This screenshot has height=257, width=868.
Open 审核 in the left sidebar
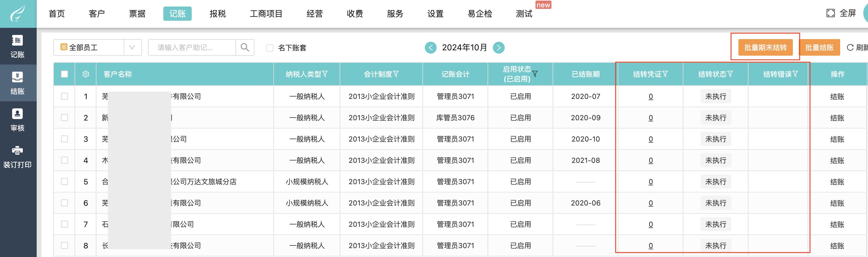click(17, 120)
